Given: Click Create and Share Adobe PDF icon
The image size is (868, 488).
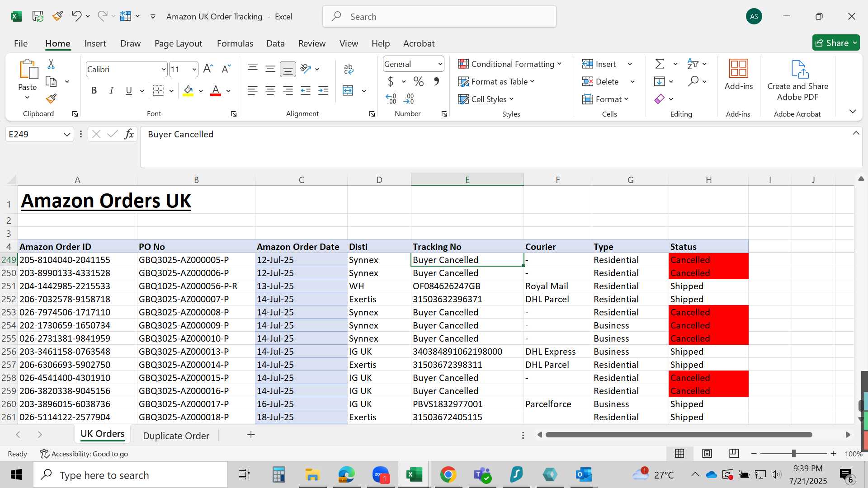Looking at the screenshot, I should click(798, 80).
